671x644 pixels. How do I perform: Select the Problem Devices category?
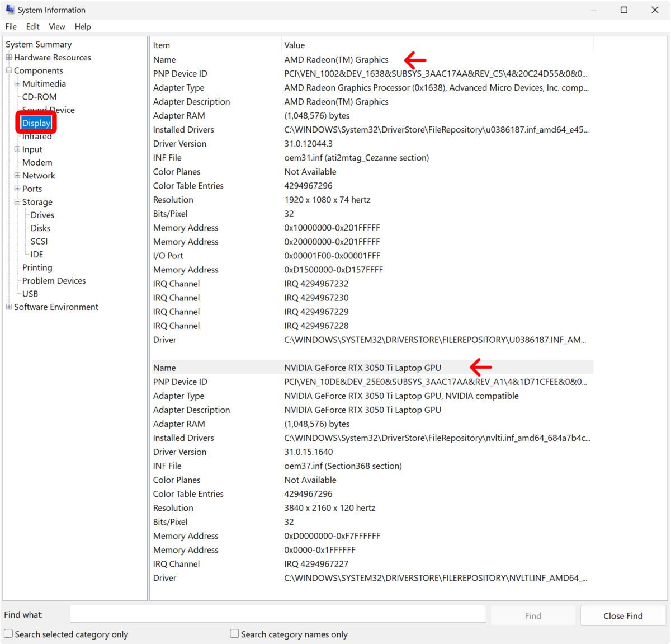[x=54, y=280]
